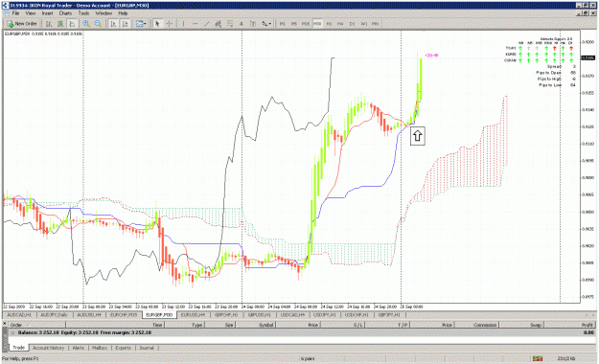The height and width of the screenshot is (364, 599).
Task: Switch to the AUDUSD,H4 chart tab
Action: click(89, 315)
